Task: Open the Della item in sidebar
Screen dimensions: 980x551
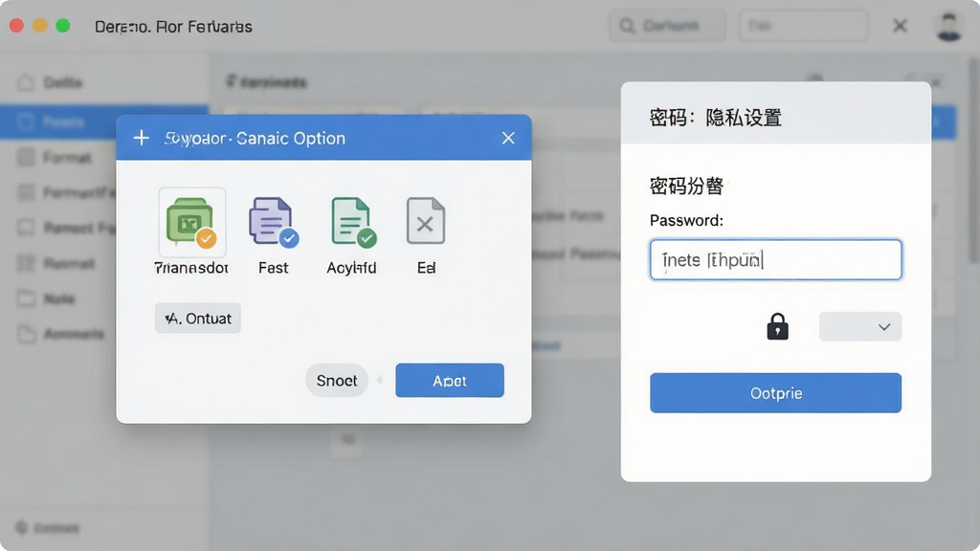Action: point(62,82)
